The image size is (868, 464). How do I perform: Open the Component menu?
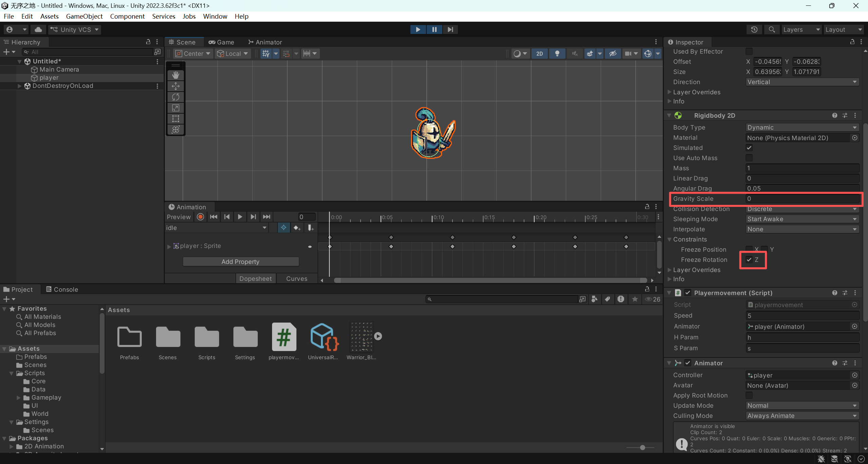pos(127,16)
